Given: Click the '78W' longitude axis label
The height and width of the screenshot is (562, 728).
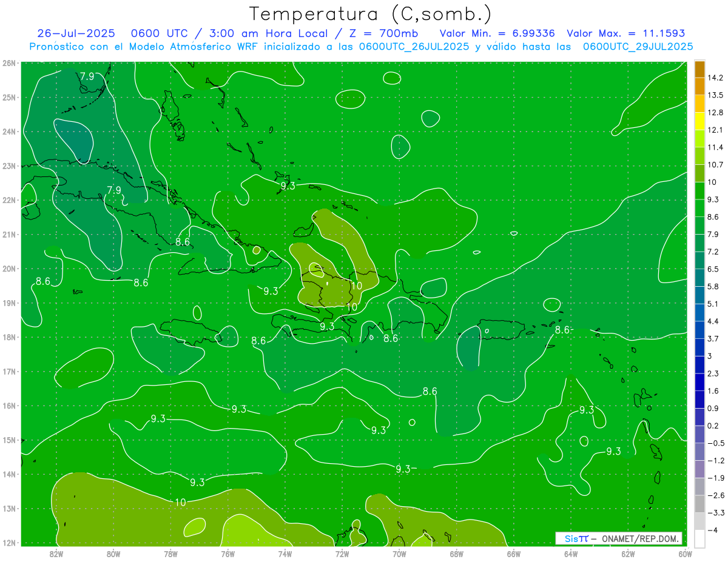Looking at the screenshot, I should click(170, 554).
